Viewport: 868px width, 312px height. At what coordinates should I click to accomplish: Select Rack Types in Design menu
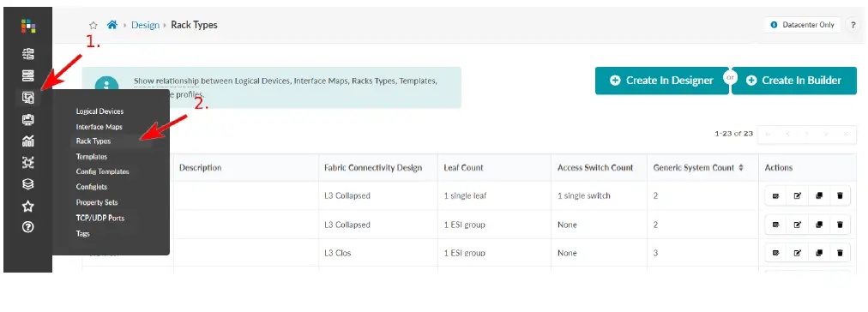[93, 141]
